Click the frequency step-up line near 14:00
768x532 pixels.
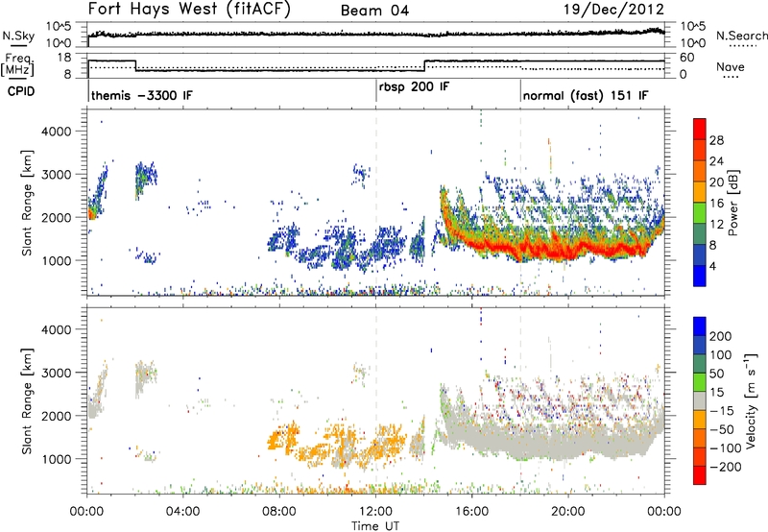(x=424, y=65)
